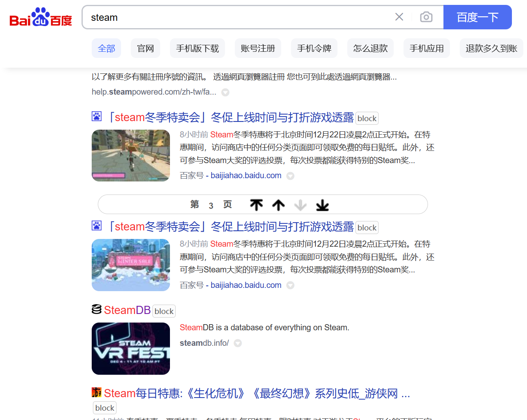The image size is (527, 420).
Task: Open Steam每日特惠 生化危机 result title
Action: [257, 393]
